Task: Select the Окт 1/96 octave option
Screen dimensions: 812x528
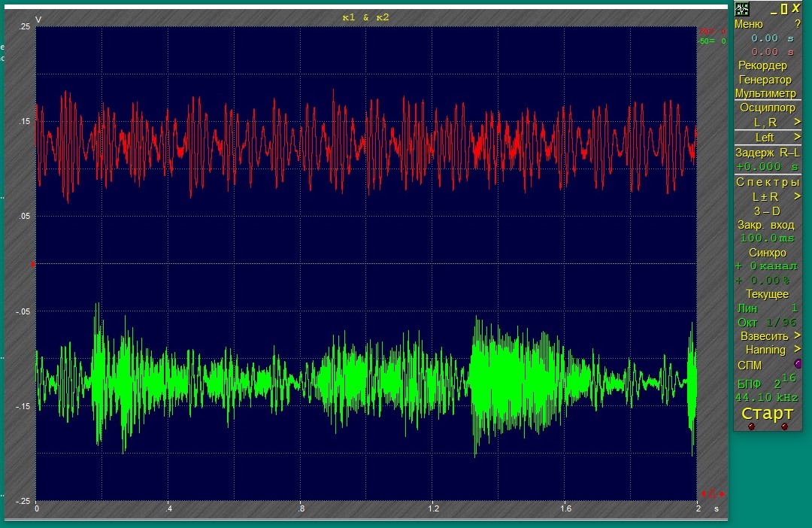Action: tap(767, 323)
